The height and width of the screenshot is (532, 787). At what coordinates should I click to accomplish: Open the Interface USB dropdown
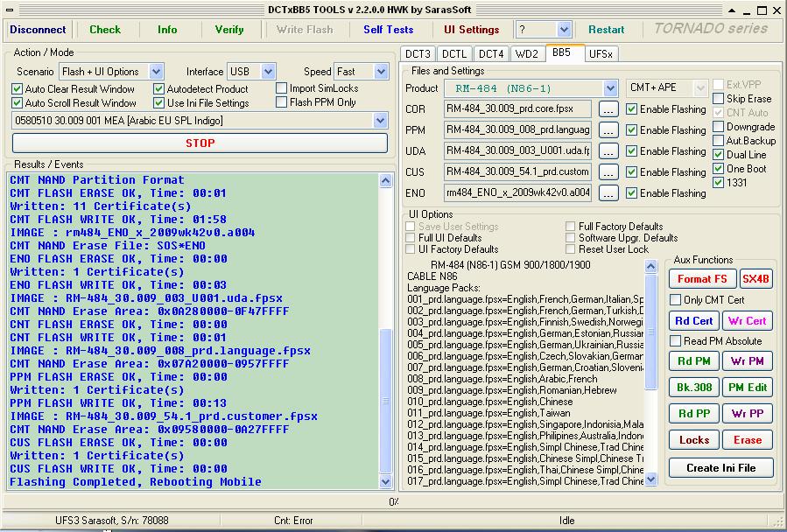268,71
